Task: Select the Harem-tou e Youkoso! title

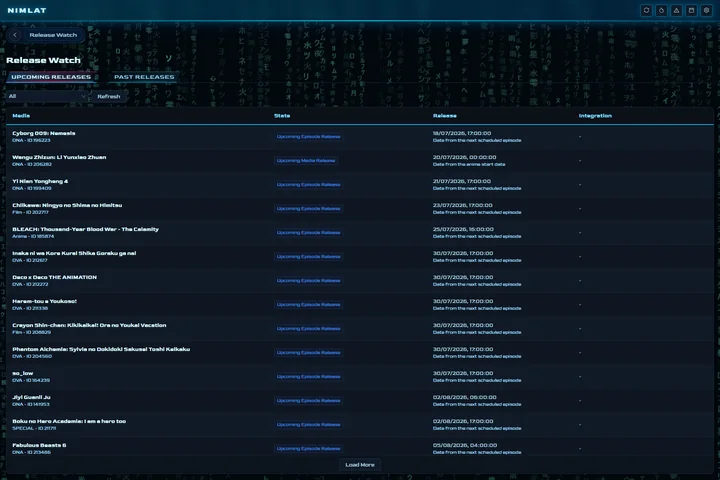Action: click(x=45, y=301)
